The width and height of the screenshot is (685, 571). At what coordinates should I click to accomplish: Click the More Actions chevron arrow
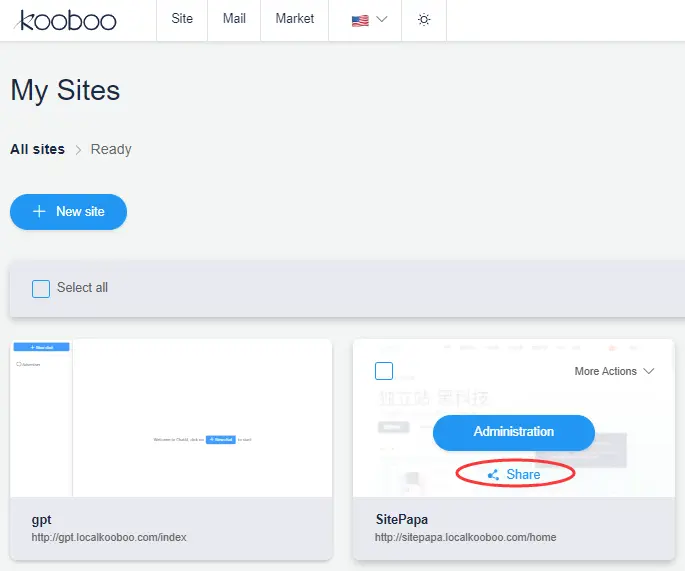649,371
